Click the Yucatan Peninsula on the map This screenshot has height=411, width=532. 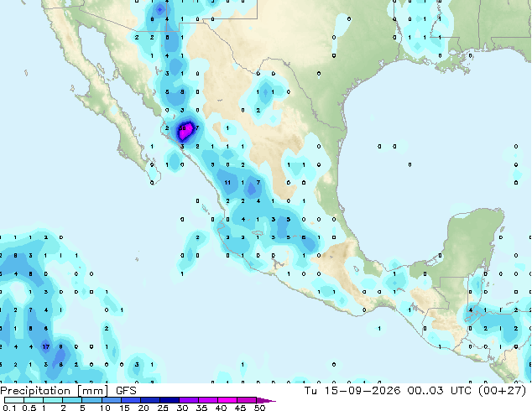click(x=475, y=237)
